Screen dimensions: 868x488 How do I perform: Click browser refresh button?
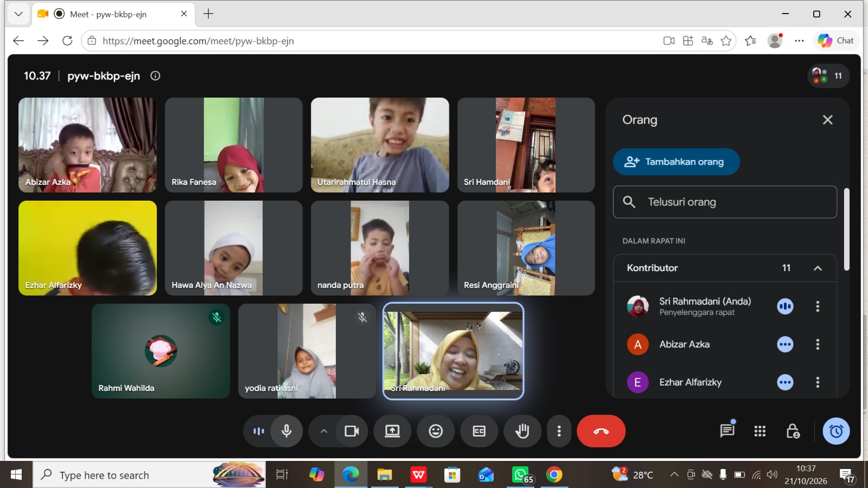[67, 41]
